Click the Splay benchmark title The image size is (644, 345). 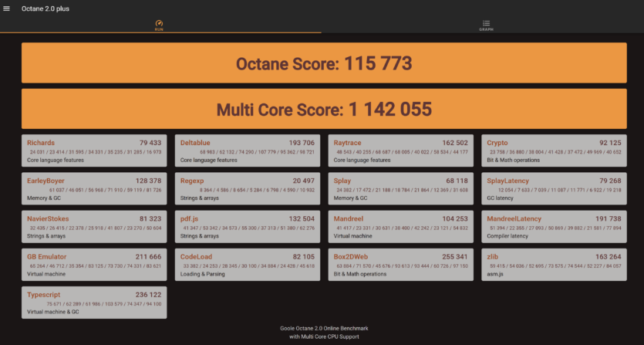click(x=342, y=181)
